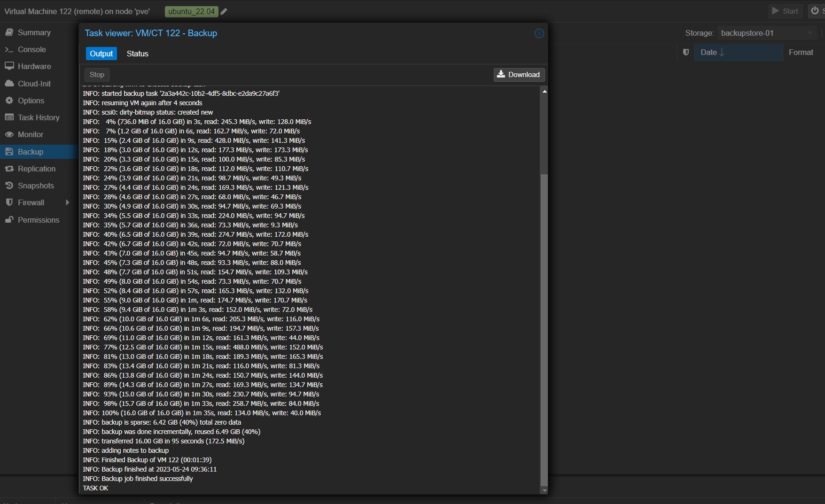This screenshot has width=825, height=504.
Task: Edit VM tags with pencil icon
Action: point(224,12)
